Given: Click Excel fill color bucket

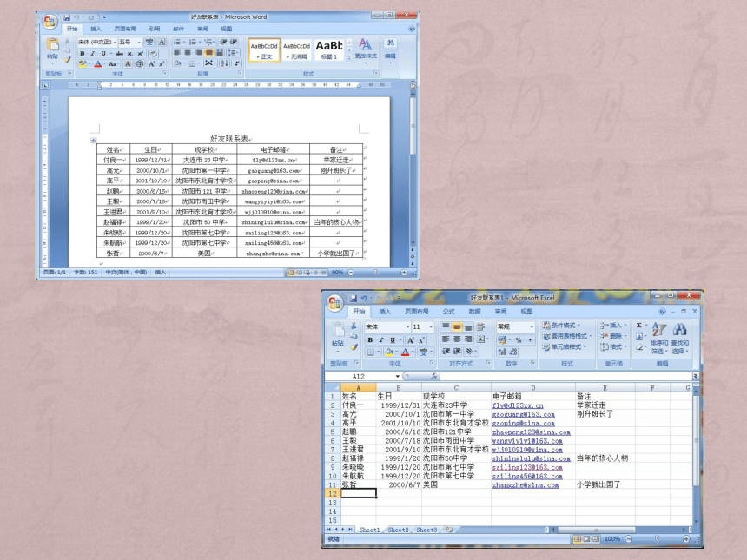Looking at the screenshot, I should coord(389,352).
